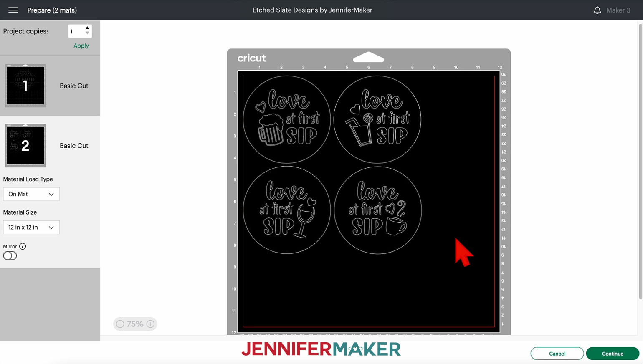Click the Continue button
The image size is (643, 364).
(x=613, y=354)
